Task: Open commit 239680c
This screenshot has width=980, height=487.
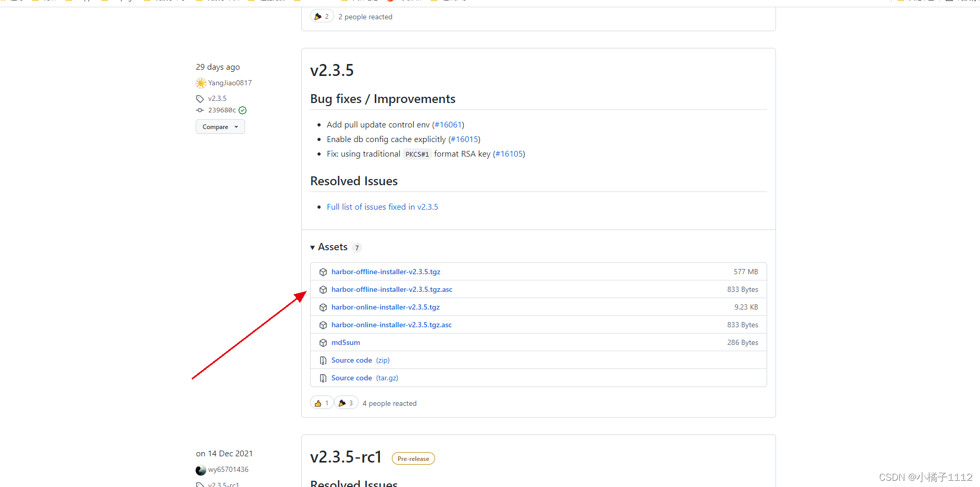Action: [x=222, y=110]
